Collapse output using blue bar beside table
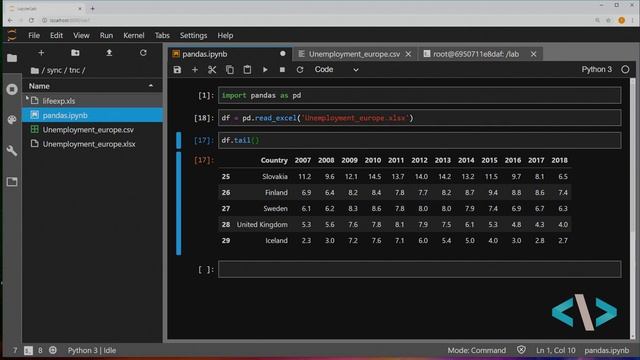640x360 pixels. tap(178, 203)
